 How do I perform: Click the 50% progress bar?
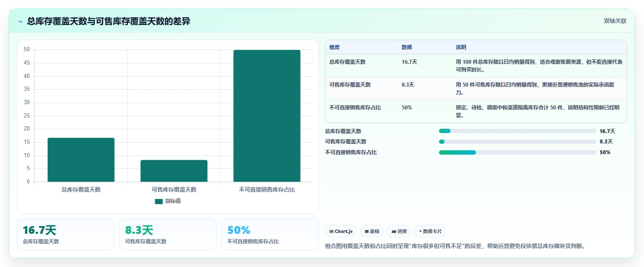coord(518,152)
